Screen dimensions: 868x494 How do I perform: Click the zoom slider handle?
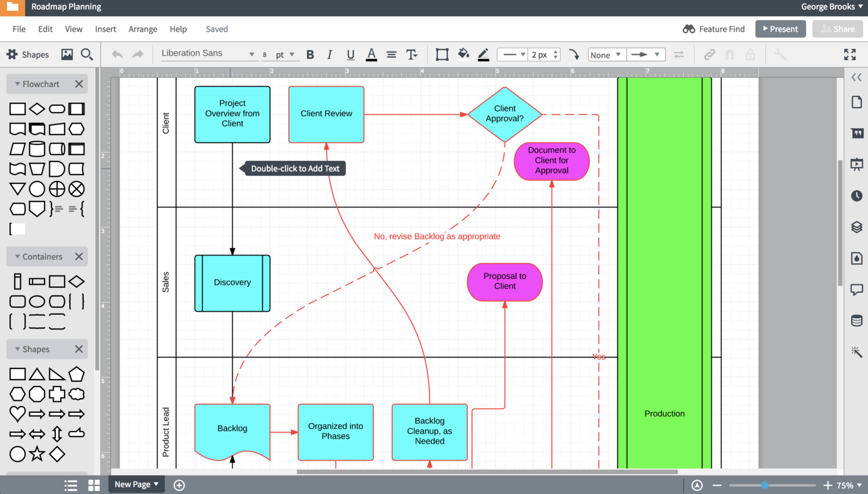(x=764, y=485)
